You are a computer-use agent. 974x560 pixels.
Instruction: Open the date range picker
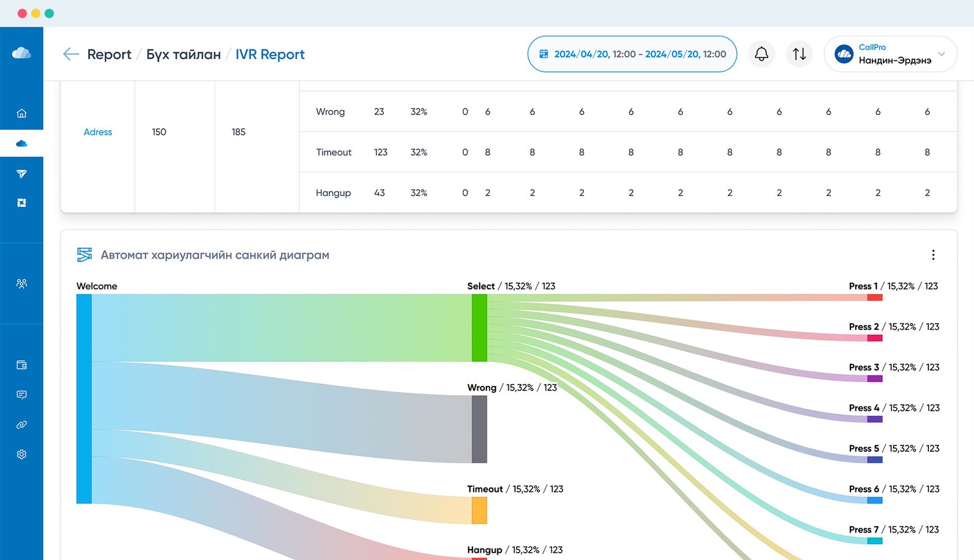click(x=632, y=54)
